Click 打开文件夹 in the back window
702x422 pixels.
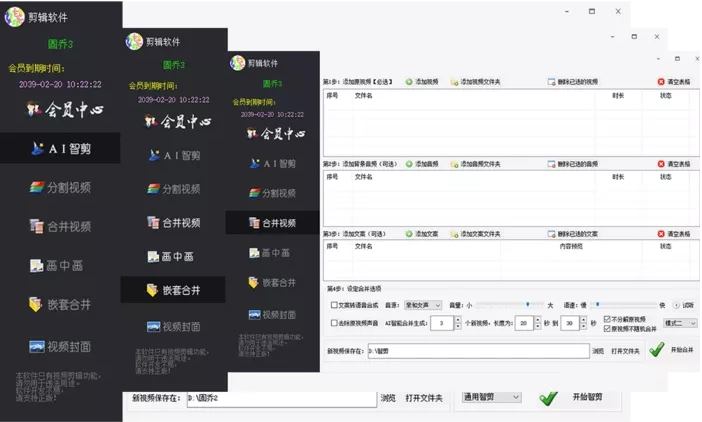point(424,398)
